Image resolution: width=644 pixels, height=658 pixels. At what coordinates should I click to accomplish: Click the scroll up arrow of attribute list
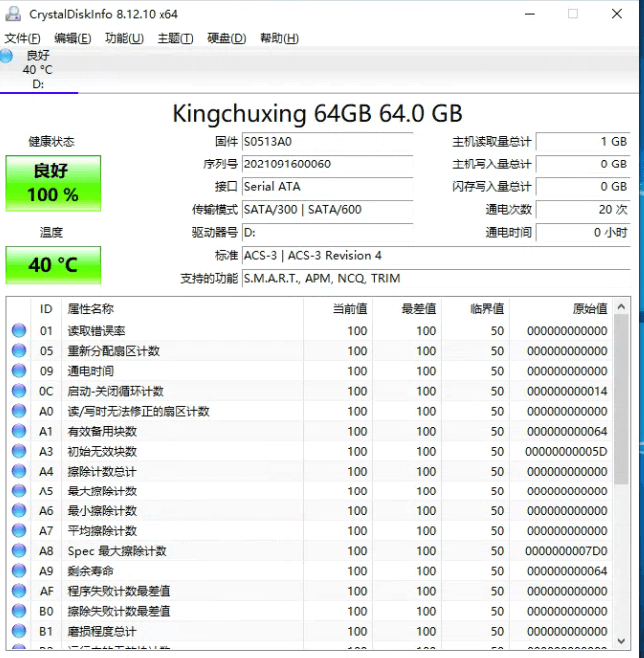point(621,307)
